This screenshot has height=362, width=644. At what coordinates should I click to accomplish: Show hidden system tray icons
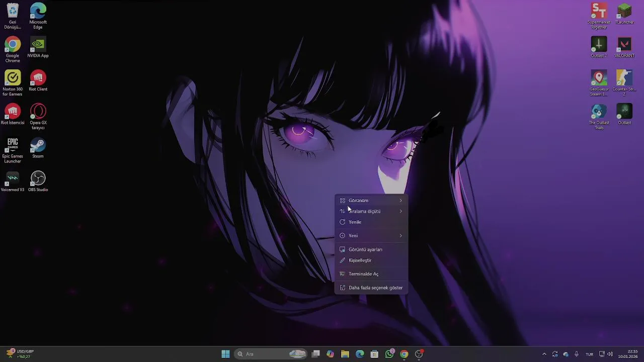click(544, 354)
